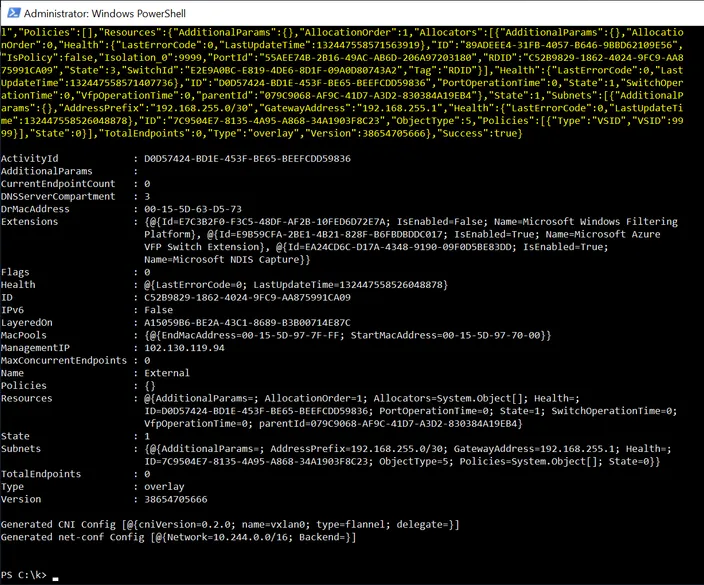The height and width of the screenshot is (585, 704).
Task: Click the 'Flags' property label
Action: pyautogui.click(x=15, y=272)
